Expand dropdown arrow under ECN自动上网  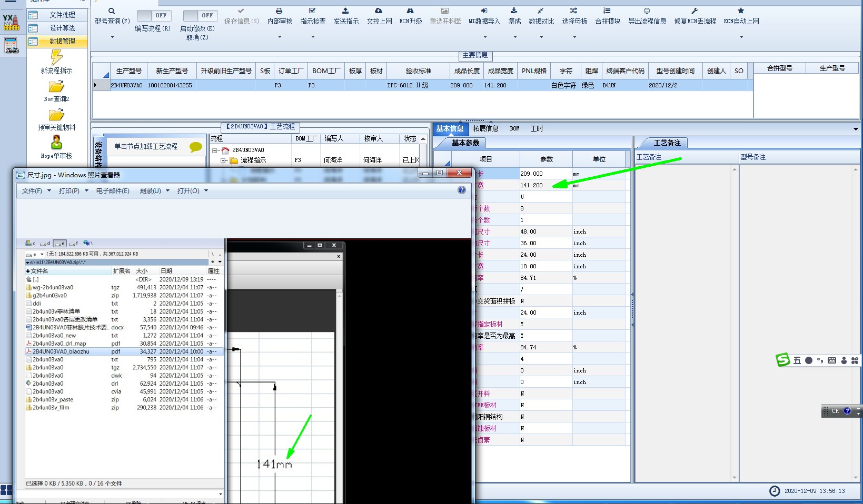(x=741, y=37)
